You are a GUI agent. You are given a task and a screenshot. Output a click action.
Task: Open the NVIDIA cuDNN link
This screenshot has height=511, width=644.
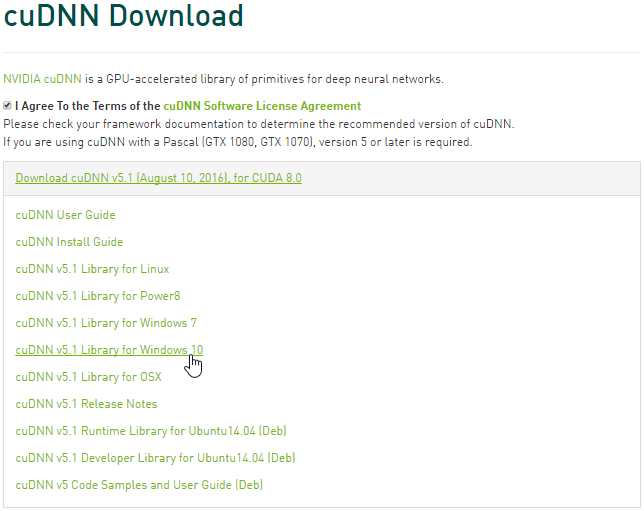tap(42, 78)
